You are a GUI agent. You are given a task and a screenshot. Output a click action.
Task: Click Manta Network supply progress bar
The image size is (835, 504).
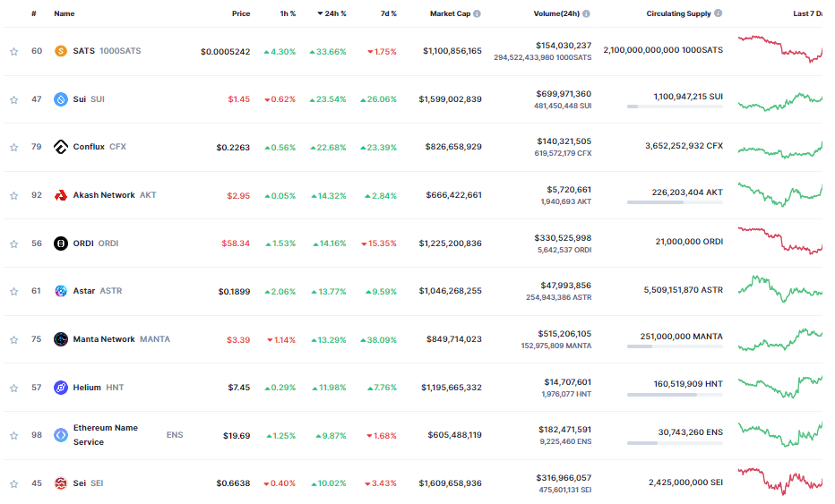pyautogui.click(x=675, y=346)
